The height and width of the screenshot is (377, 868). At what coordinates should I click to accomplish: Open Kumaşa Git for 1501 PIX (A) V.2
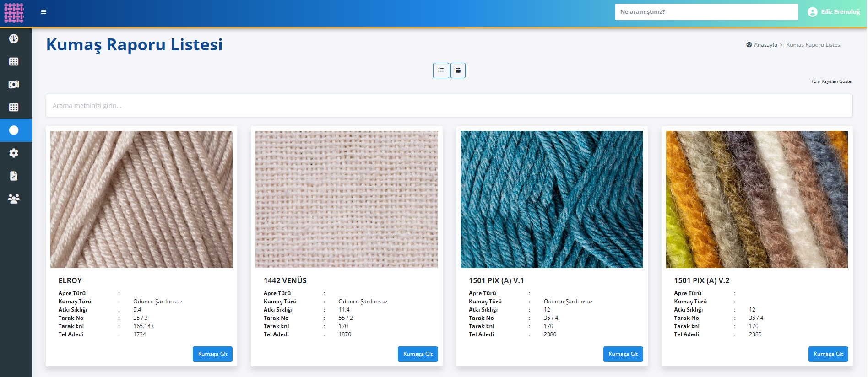(828, 354)
